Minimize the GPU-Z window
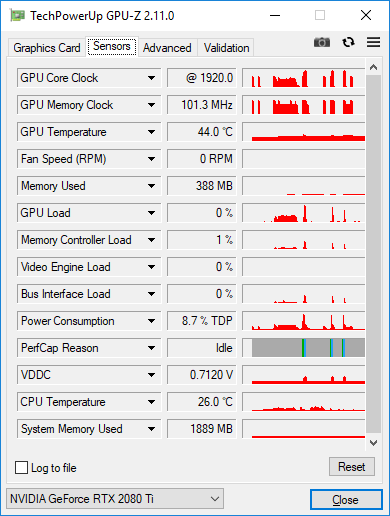 tap(275, 15)
